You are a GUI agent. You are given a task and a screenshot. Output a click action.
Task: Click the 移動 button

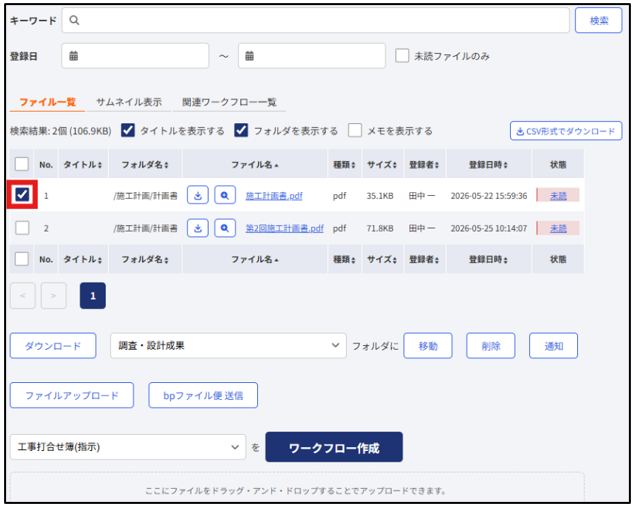coord(428,346)
